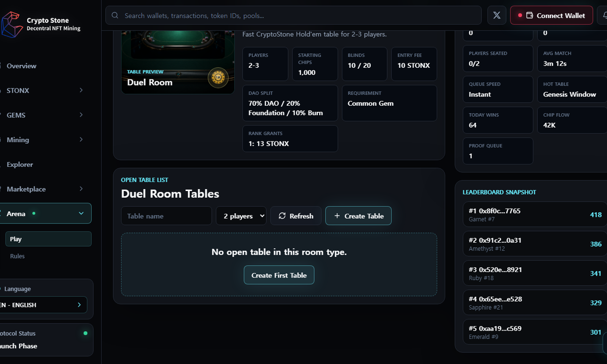Expand the GEMS sidebar menu
The width and height of the screenshot is (607, 364).
[x=81, y=115]
